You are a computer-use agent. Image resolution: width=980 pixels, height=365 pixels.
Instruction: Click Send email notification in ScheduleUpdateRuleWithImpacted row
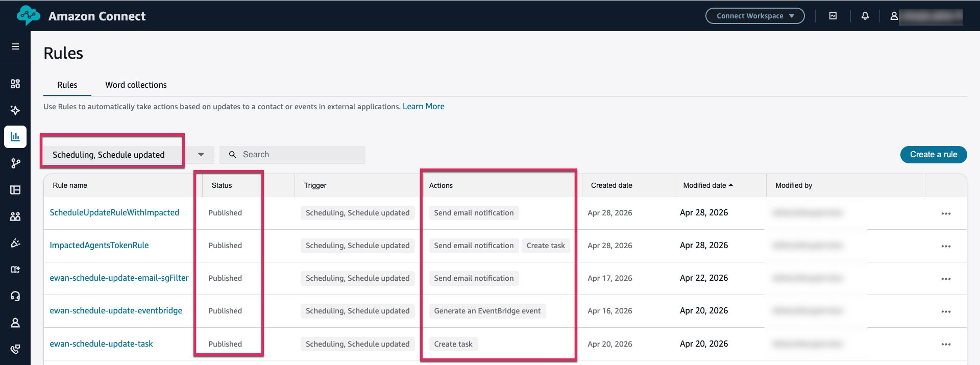(474, 213)
